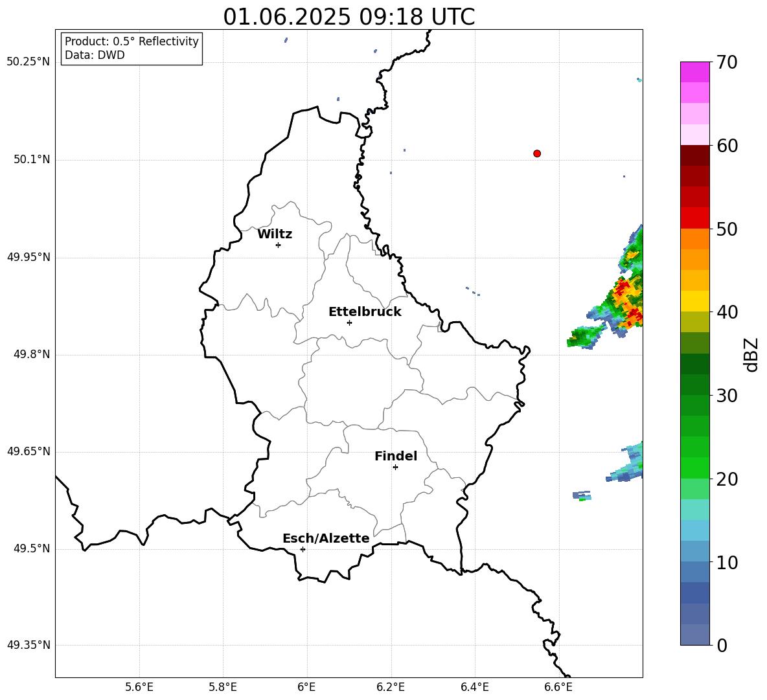Viewport: 767px width, 700px height.
Task: Click the 49.5°N latitude label
Action: pyautogui.click(x=32, y=548)
